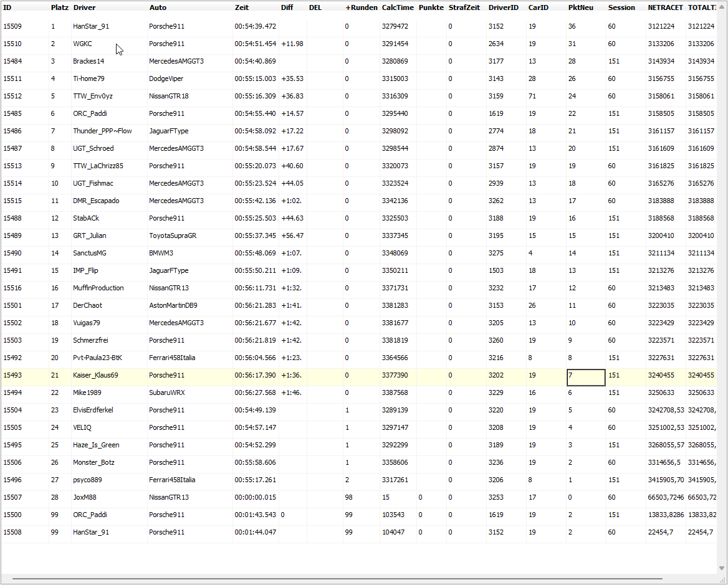The width and height of the screenshot is (728, 585).
Task: Select row with ID 15507
Action: pyautogui.click(x=12, y=498)
